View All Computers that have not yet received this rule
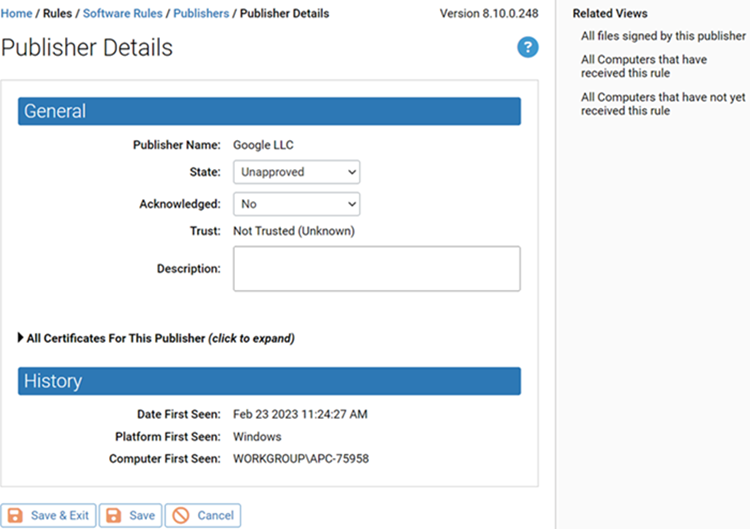Image resolution: width=750 pixels, height=529 pixels. 663,104
